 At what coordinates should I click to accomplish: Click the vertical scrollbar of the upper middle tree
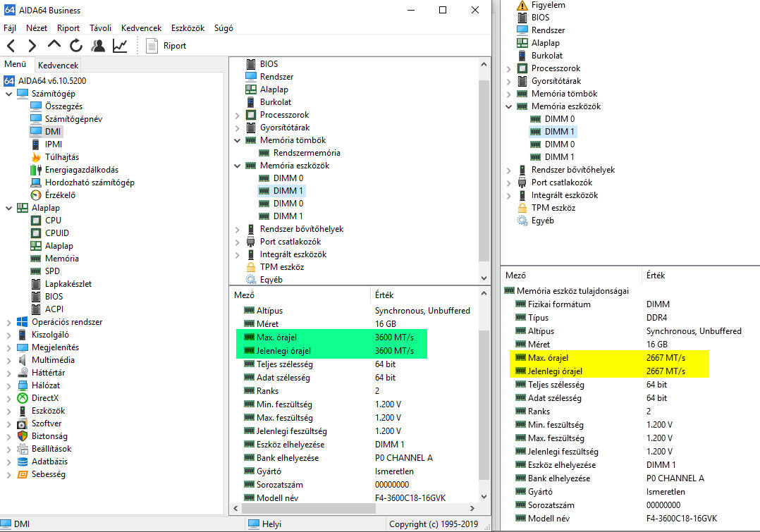coord(484,171)
